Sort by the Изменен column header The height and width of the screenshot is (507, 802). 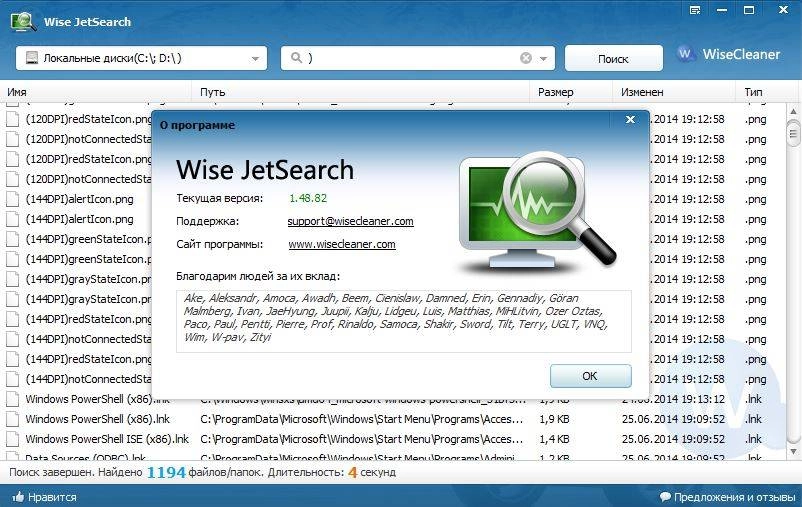pos(675,92)
